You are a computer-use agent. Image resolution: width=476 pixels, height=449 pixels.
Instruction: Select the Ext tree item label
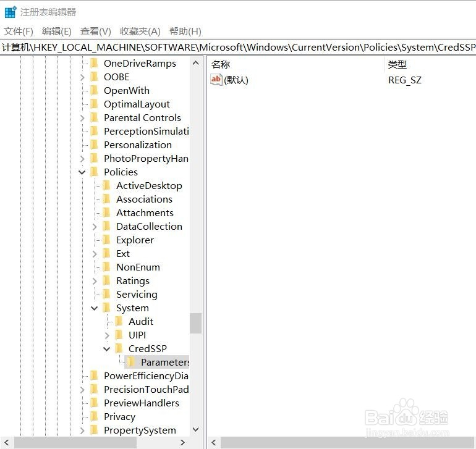[123, 254]
